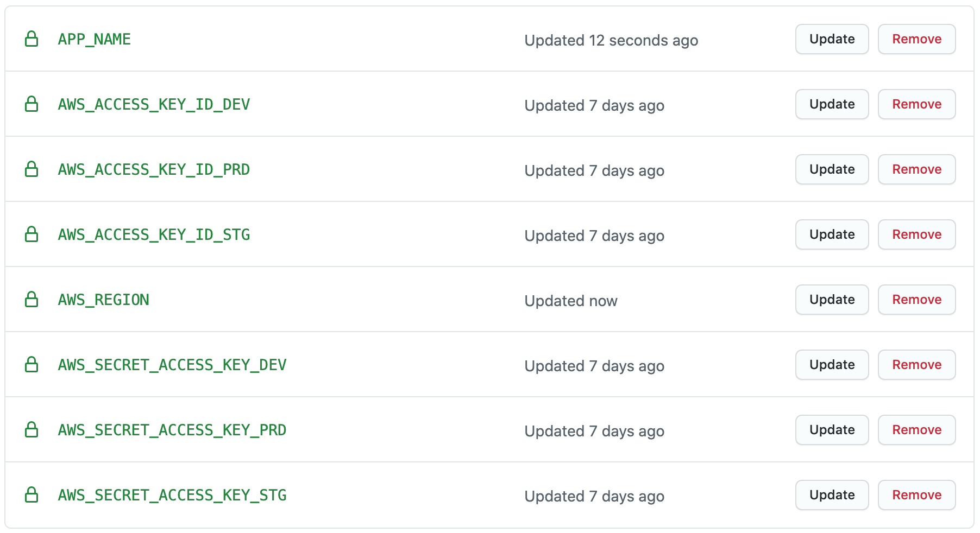Image resolution: width=980 pixels, height=533 pixels.
Task: Click the lock icon next to AWS_ACCESS_KEY_ID_STG
Action: (32, 234)
